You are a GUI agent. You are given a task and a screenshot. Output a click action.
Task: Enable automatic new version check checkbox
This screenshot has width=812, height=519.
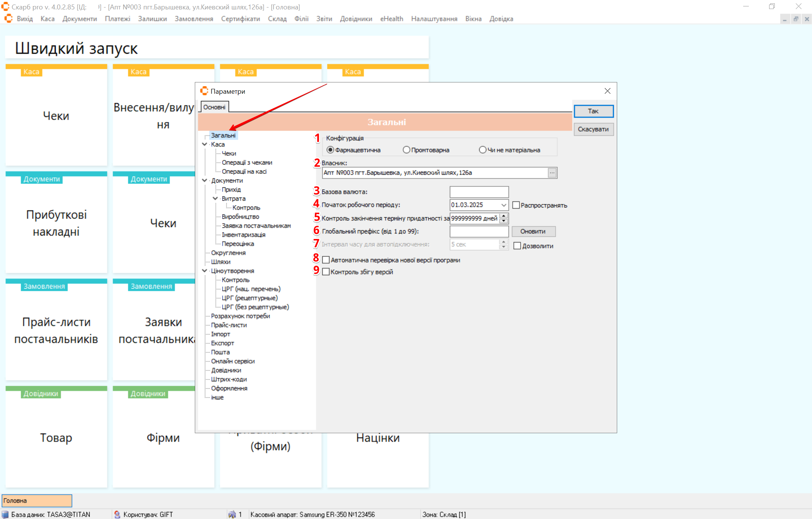click(326, 260)
